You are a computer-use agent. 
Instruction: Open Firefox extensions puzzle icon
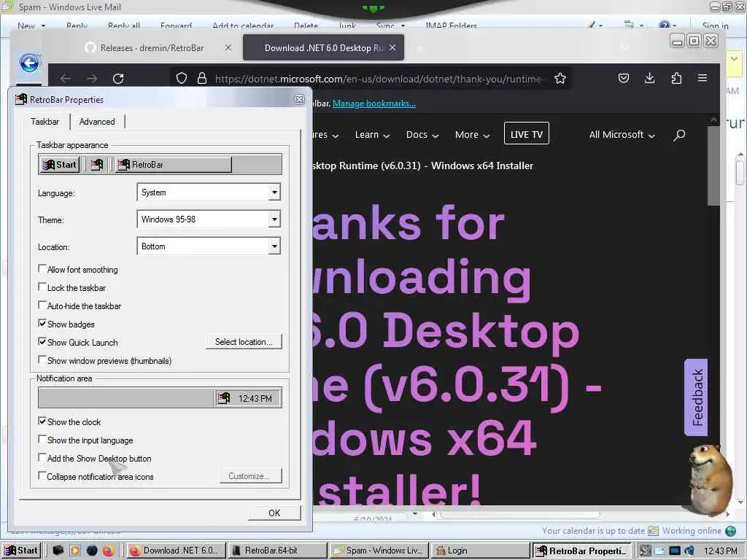[x=676, y=78]
